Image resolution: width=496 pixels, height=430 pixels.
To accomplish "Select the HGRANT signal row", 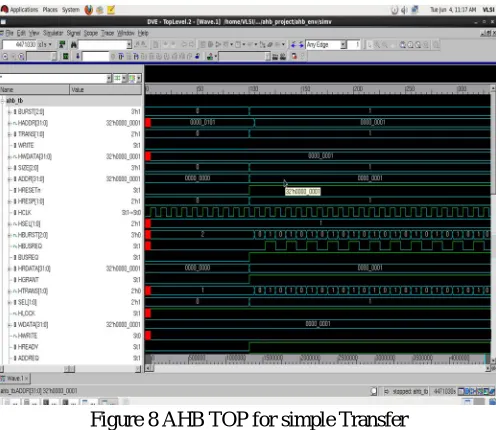I will (x=71, y=280).
